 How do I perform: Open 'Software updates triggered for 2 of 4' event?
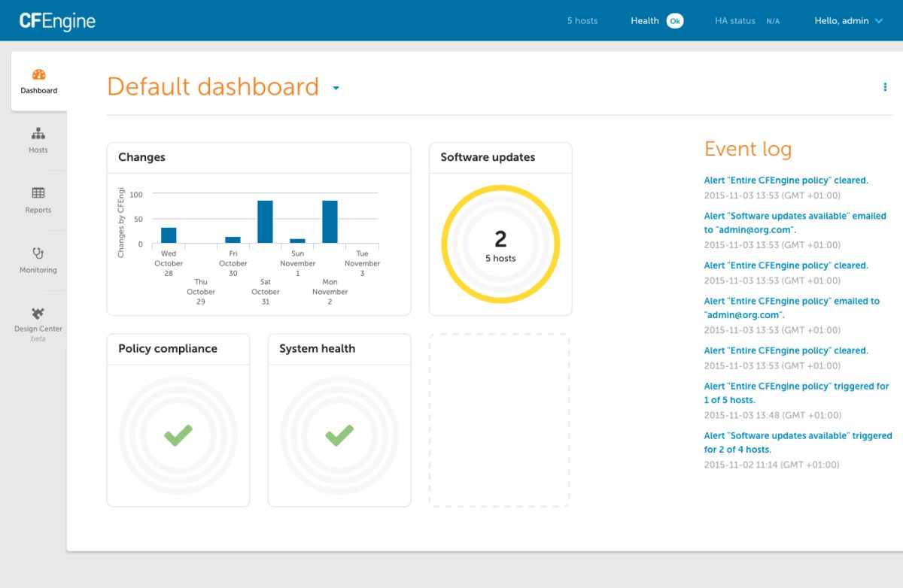(x=798, y=442)
